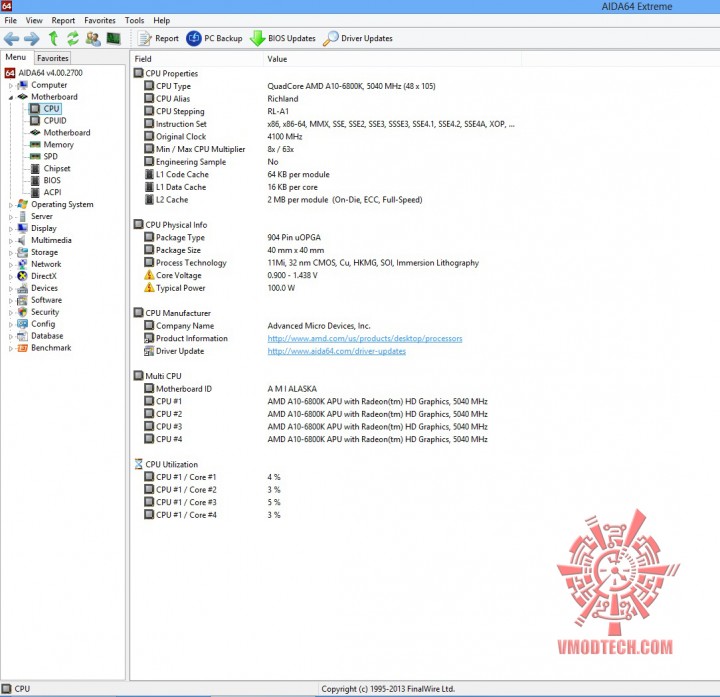Expand the Benchmark tree node
Viewport: 720px width, 697px height.
(11, 348)
